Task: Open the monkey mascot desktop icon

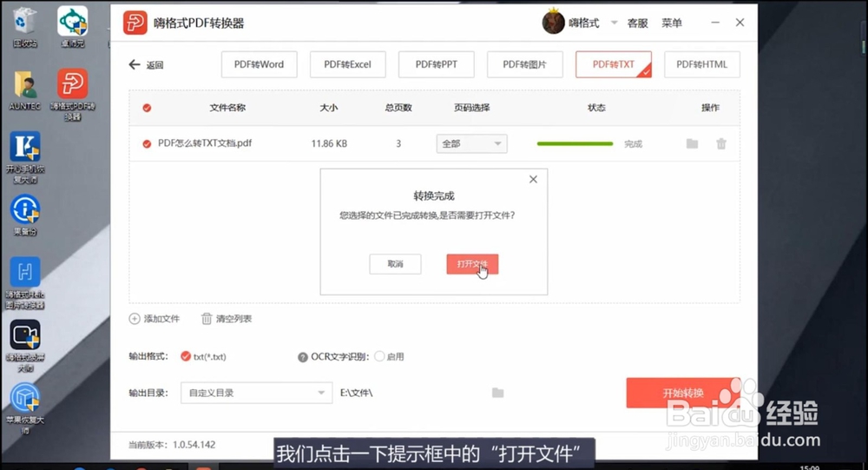Action: point(73,27)
